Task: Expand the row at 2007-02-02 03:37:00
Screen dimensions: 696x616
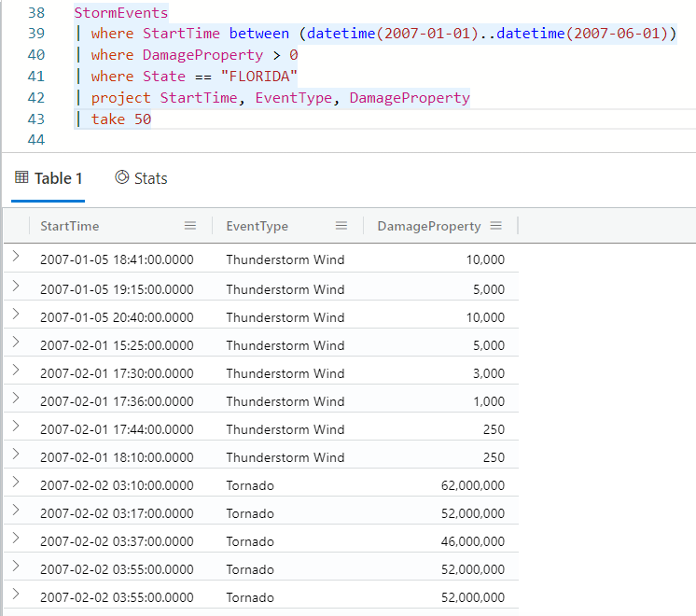Action: click(16, 538)
